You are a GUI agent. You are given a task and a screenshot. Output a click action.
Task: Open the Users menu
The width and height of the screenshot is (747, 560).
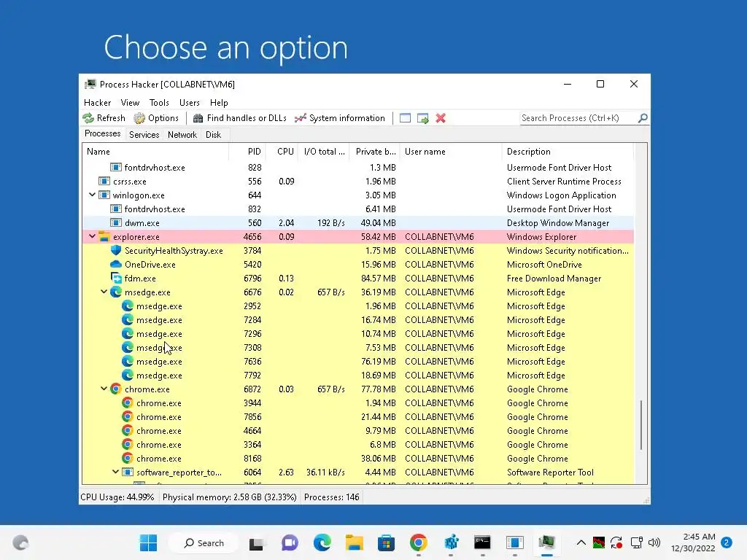[190, 103]
